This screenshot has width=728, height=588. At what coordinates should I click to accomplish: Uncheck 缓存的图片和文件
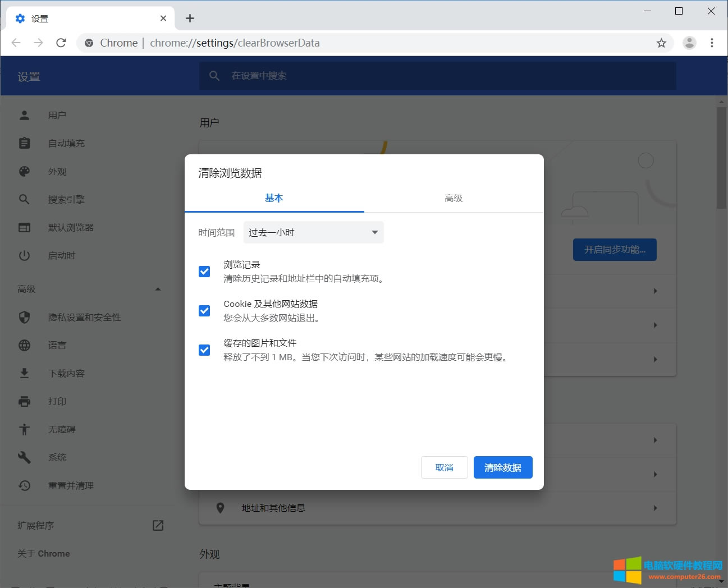coord(204,350)
